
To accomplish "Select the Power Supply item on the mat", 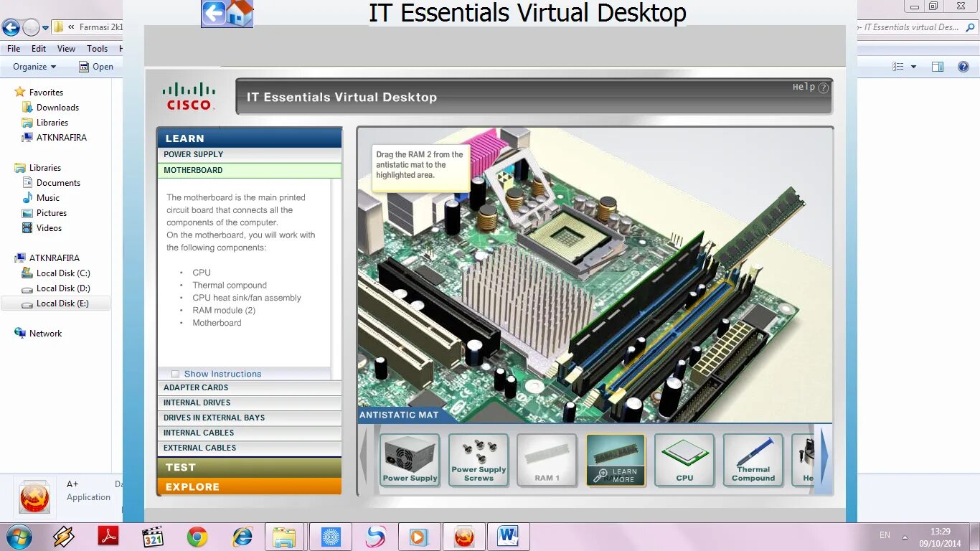I will [410, 461].
